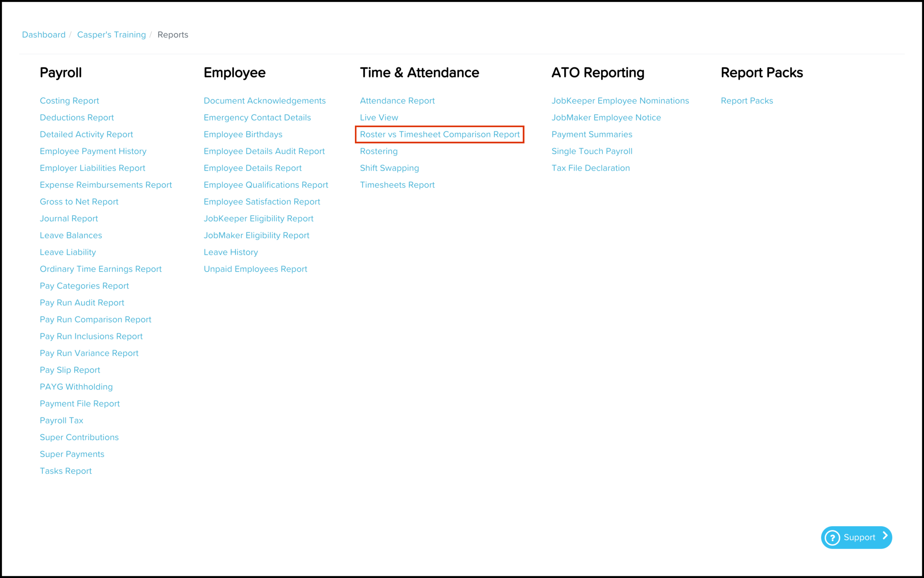Open Roster vs Timesheet Comparison Report

439,135
